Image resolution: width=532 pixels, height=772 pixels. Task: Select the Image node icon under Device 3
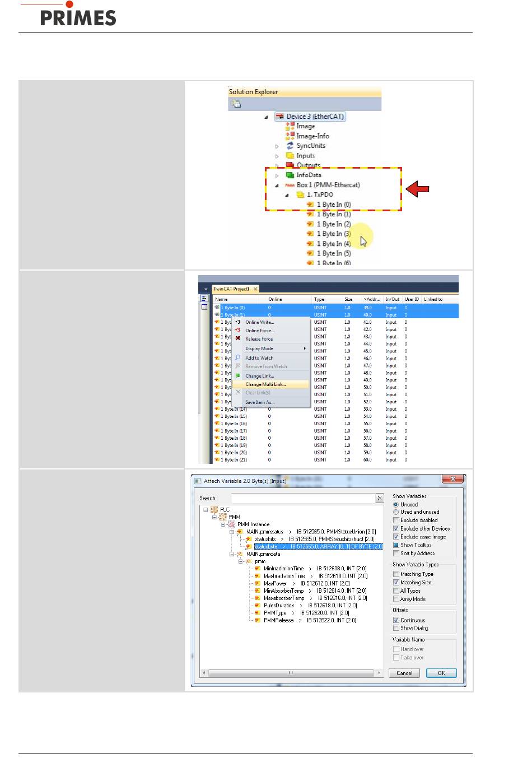tap(290, 126)
